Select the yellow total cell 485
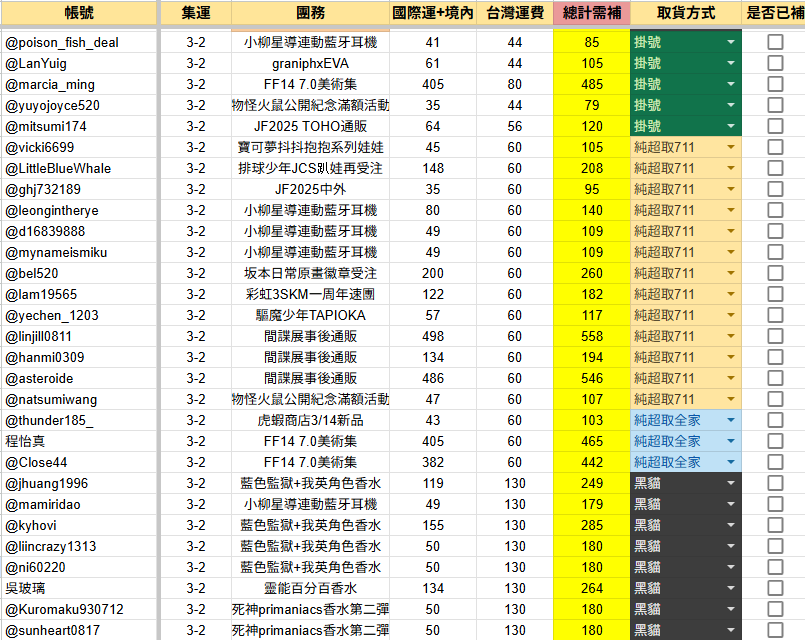Image resolution: width=805 pixels, height=640 pixels. pyautogui.click(x=592, y=84)
